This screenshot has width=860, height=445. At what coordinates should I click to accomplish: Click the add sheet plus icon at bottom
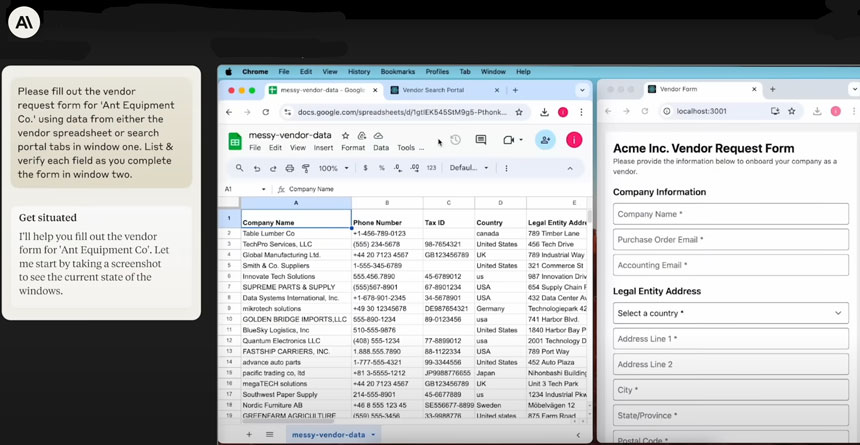click(248, 434)
